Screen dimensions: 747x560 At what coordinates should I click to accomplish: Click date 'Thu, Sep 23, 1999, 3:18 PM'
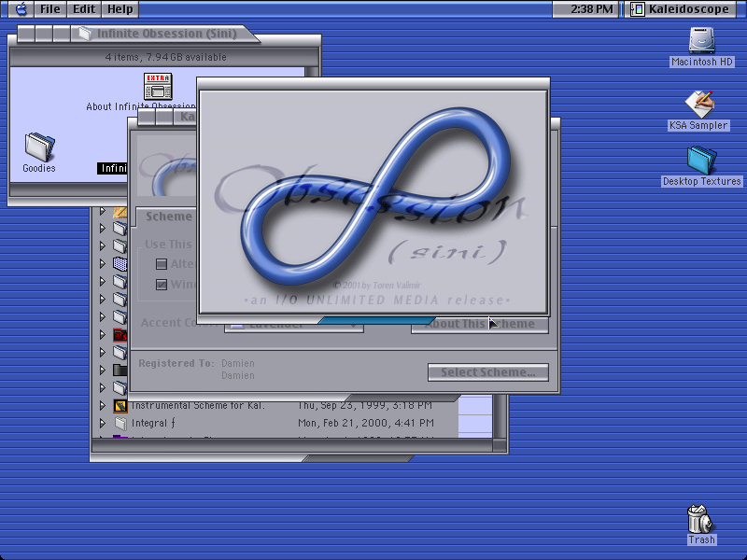click(365, 406)
